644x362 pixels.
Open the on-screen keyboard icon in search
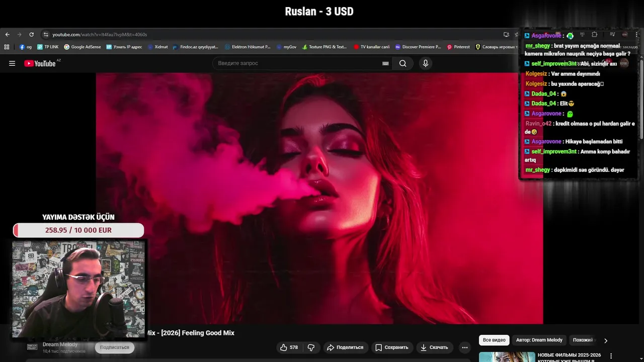(385, 63)
